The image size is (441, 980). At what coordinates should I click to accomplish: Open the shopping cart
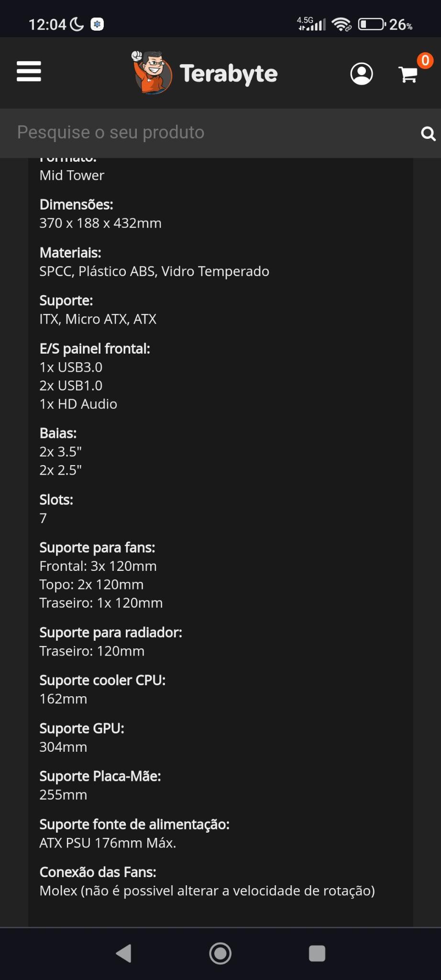tap(408, 74)
